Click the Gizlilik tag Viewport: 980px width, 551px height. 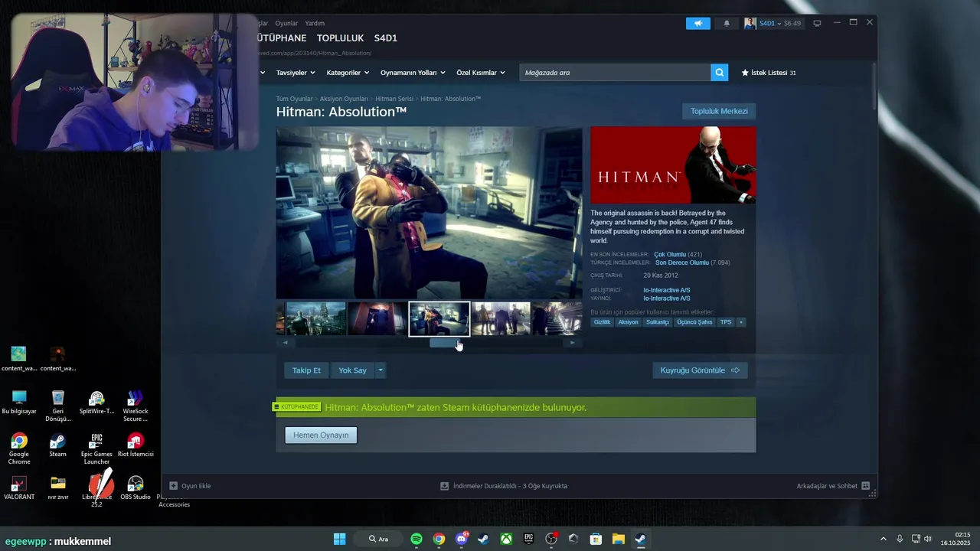point(603,322)
